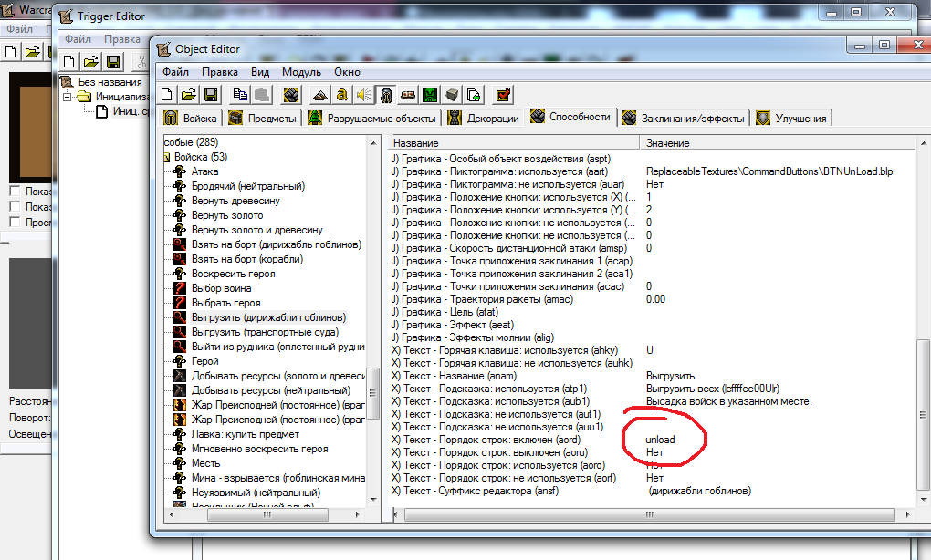Open Trigger Editor letter 'a' icon

point(341,95)
